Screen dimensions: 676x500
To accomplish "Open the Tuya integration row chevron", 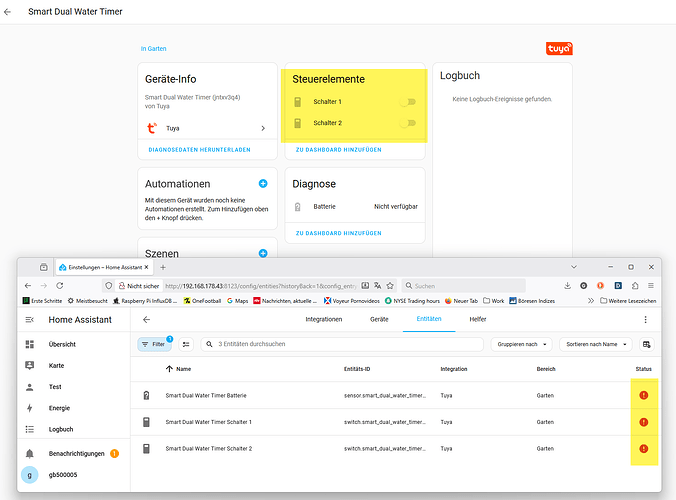I will point(263,128).
